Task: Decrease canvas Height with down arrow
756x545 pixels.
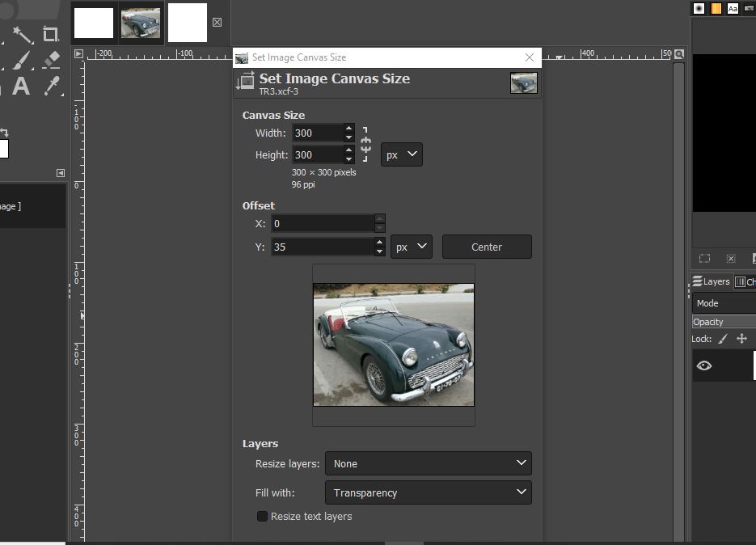Action: pyautogui.click(x=348, y=159)
